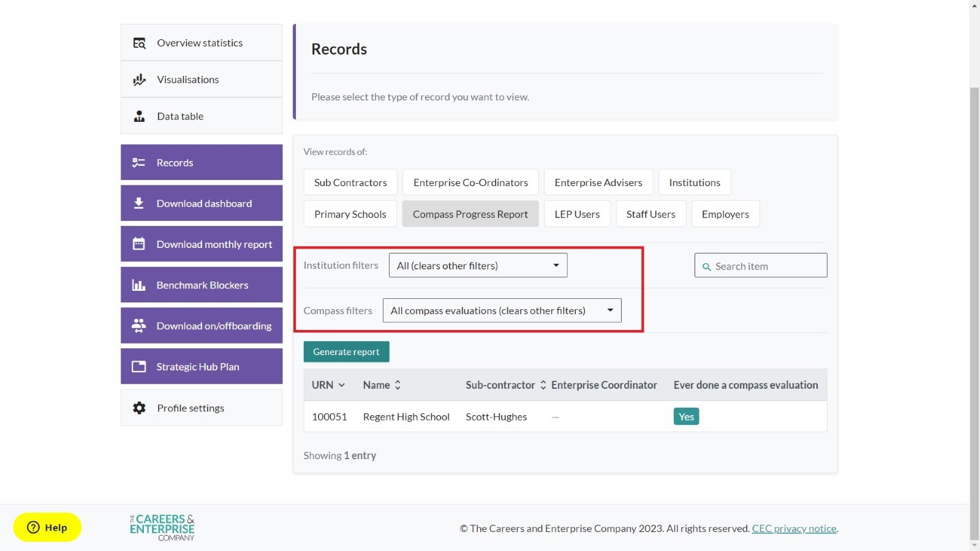Click the Visualisations chart icon

pos(140,80)
